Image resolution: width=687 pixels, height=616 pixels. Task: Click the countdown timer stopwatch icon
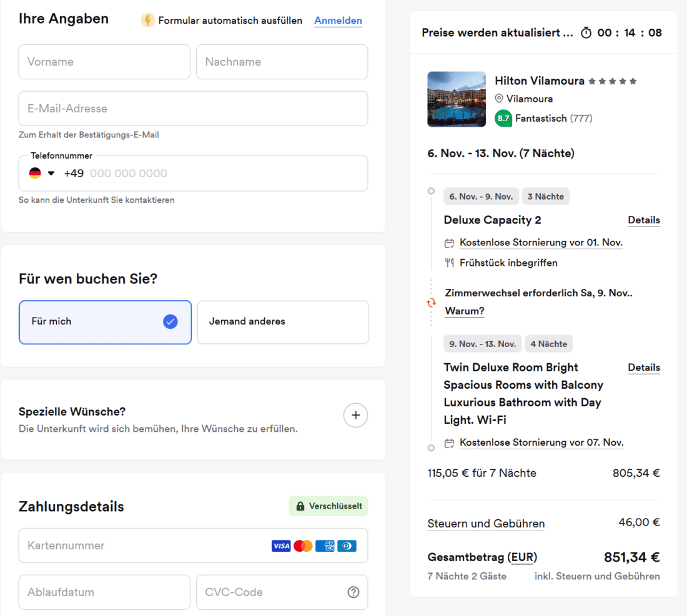pos(586,33)
